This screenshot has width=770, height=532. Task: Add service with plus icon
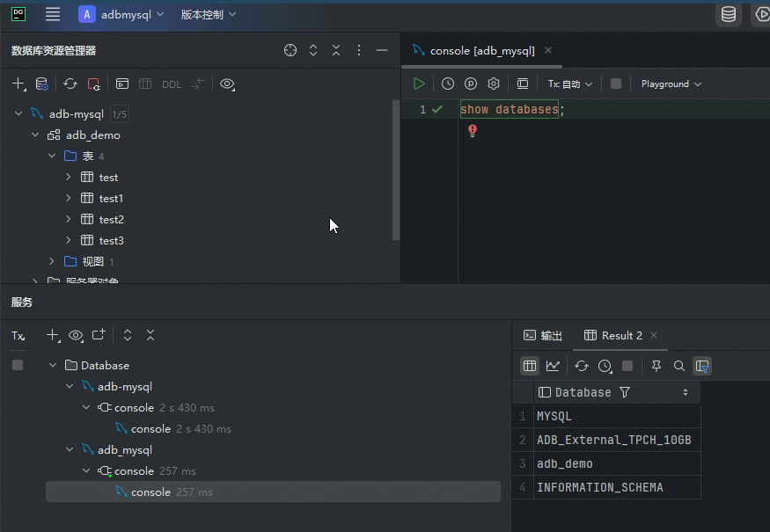[53, 335]
